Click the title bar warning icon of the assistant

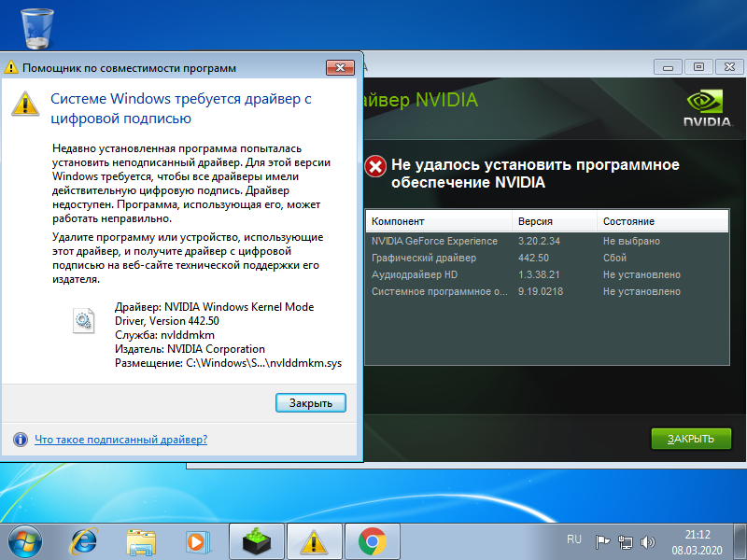point(10,67)
